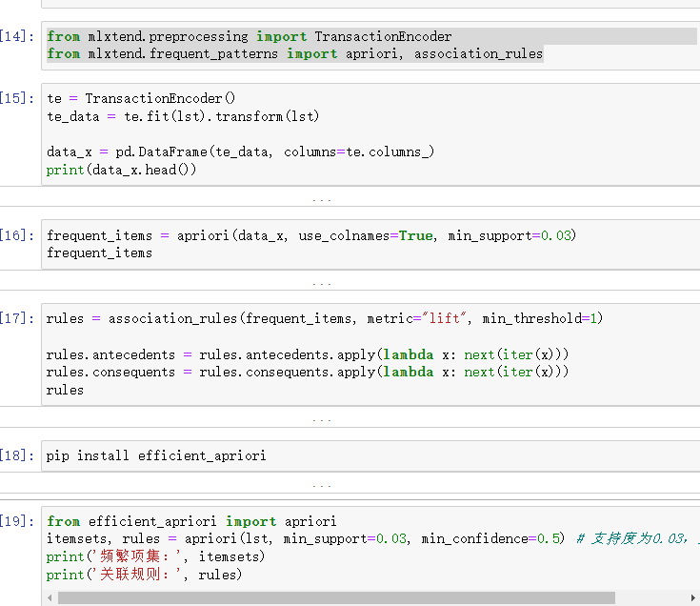Screen dimensions: 700x606
Task: Click 'pd.DataFrame' in cell 15
Action: tap(161, 152)
